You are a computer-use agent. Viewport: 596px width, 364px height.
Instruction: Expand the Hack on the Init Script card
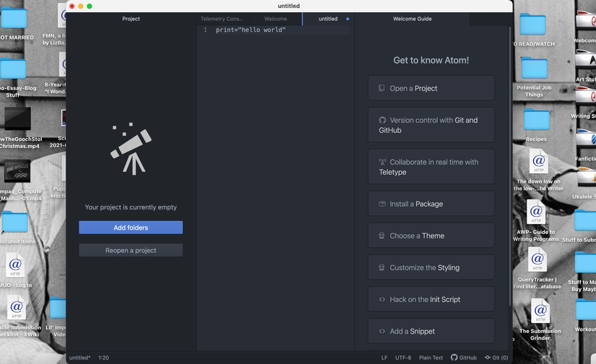[x=431, y=300]
